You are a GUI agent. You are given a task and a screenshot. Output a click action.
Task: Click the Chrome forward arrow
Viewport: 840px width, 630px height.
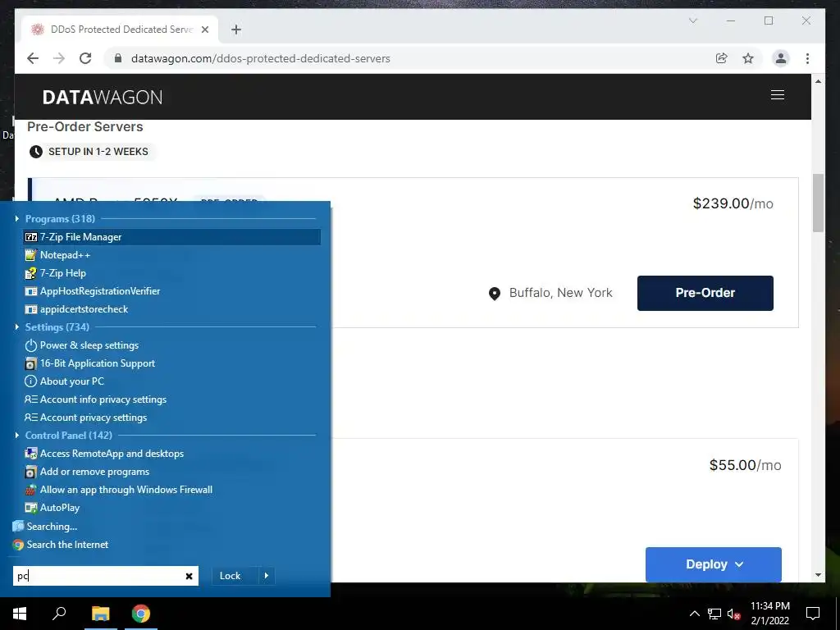(x=59, y=58)
